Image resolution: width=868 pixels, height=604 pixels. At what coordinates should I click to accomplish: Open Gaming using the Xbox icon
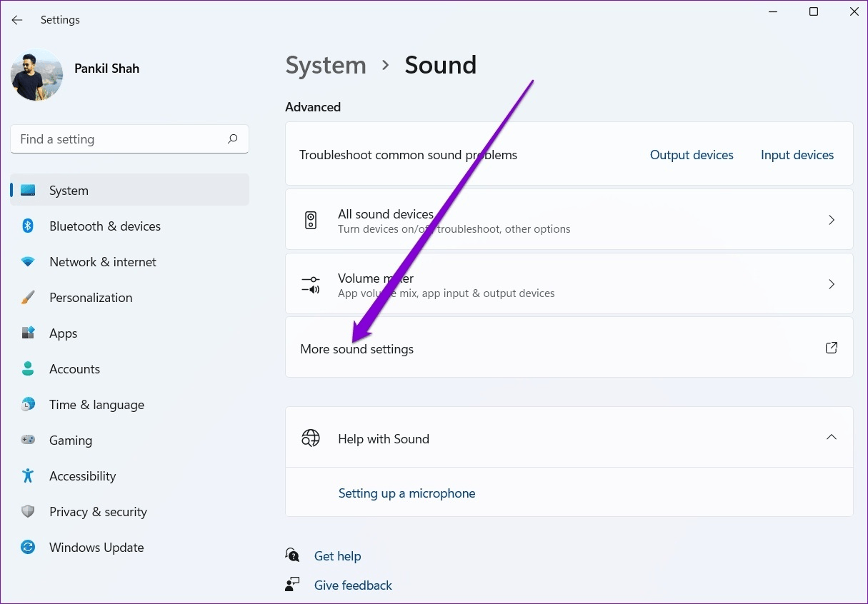[27, 440]
